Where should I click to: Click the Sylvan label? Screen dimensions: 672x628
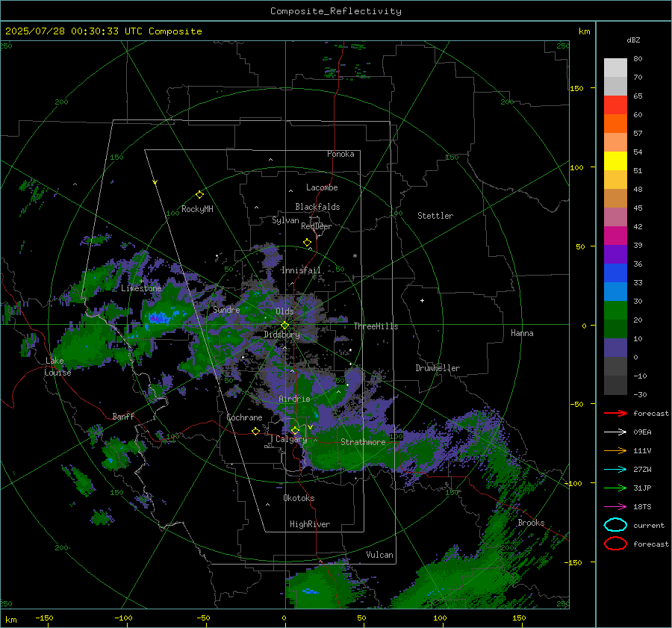click(x=285, y=220)
